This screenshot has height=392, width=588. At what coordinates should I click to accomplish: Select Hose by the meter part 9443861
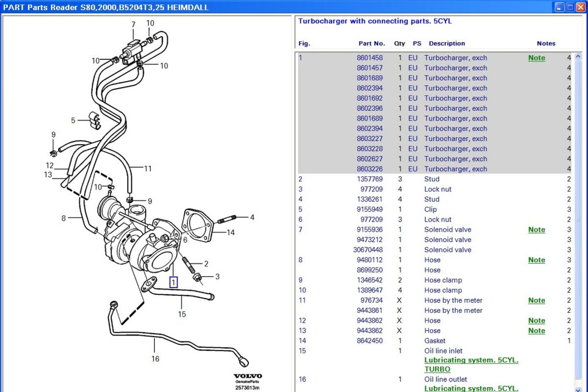pyautogui.click(x=434, y=311)
